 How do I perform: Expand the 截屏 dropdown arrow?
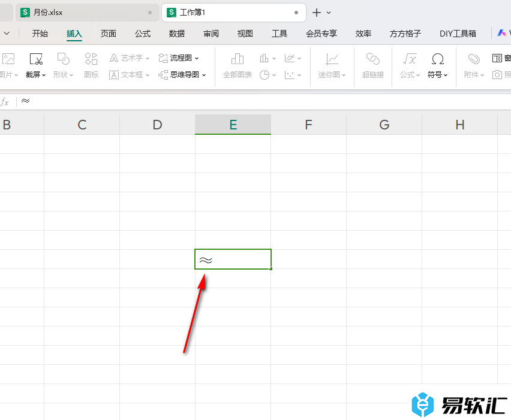[44, 75]
